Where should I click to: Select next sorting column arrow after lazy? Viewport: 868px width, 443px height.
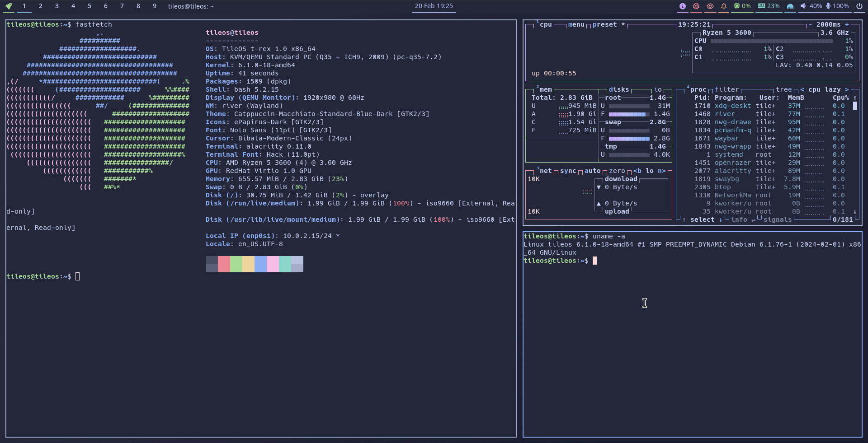(847, 90)
